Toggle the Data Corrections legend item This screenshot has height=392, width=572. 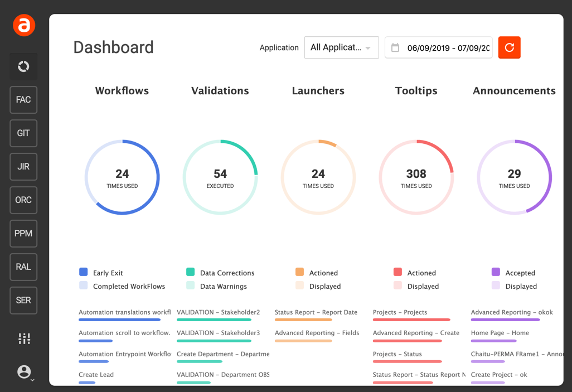click(191, 272)
